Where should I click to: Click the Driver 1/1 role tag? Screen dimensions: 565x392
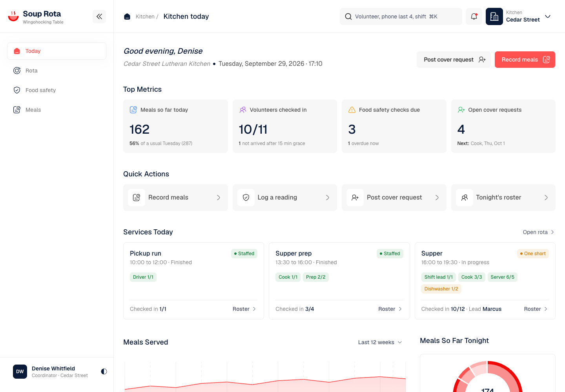(x=143, y=277)
